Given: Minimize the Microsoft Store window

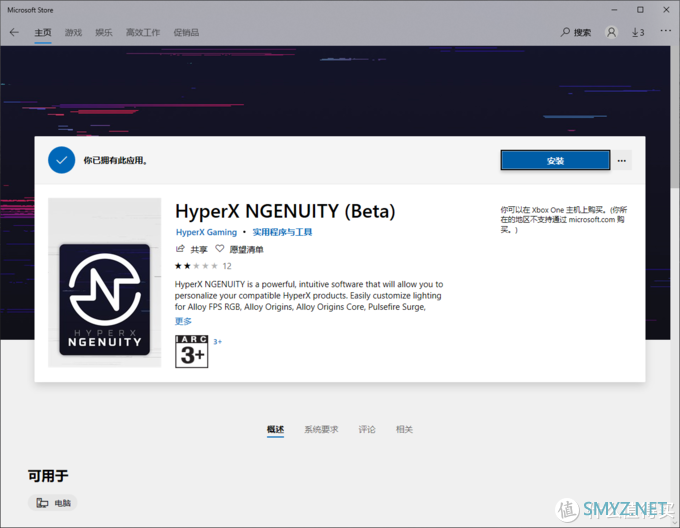Looking at the screenshot, I should coord(614,10).
